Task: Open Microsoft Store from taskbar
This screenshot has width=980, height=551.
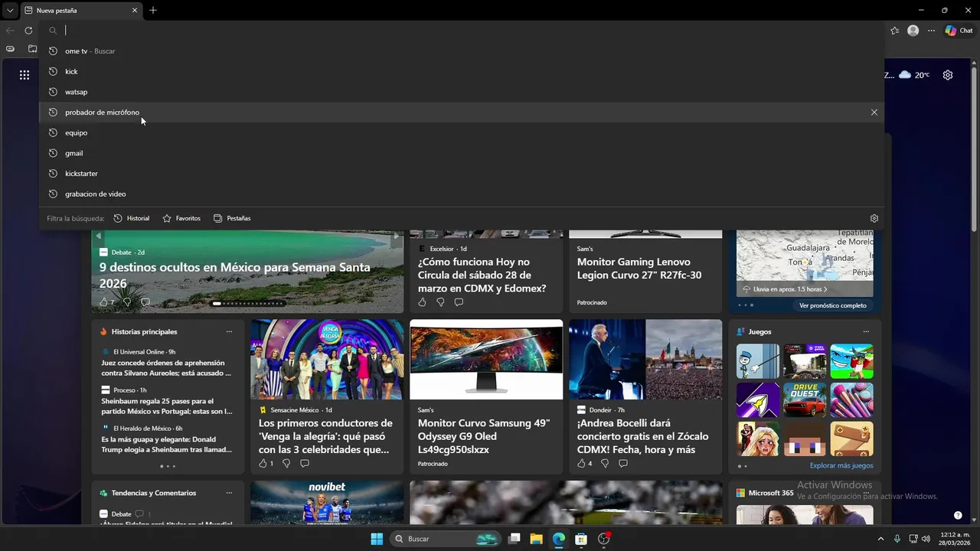Action: click(x=581, y=539)
